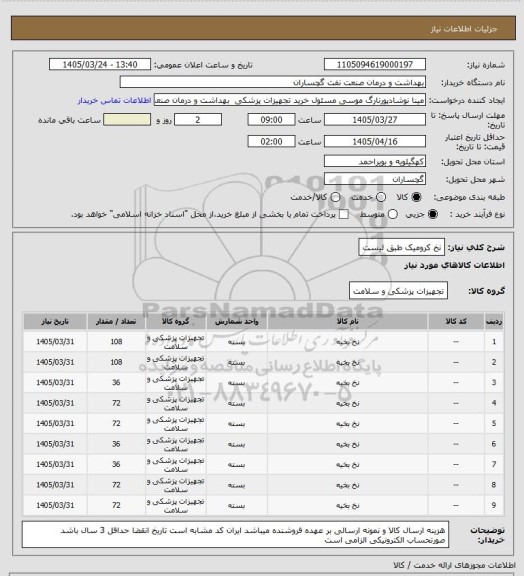Click quantity 108 in row 1

(116, 342)
